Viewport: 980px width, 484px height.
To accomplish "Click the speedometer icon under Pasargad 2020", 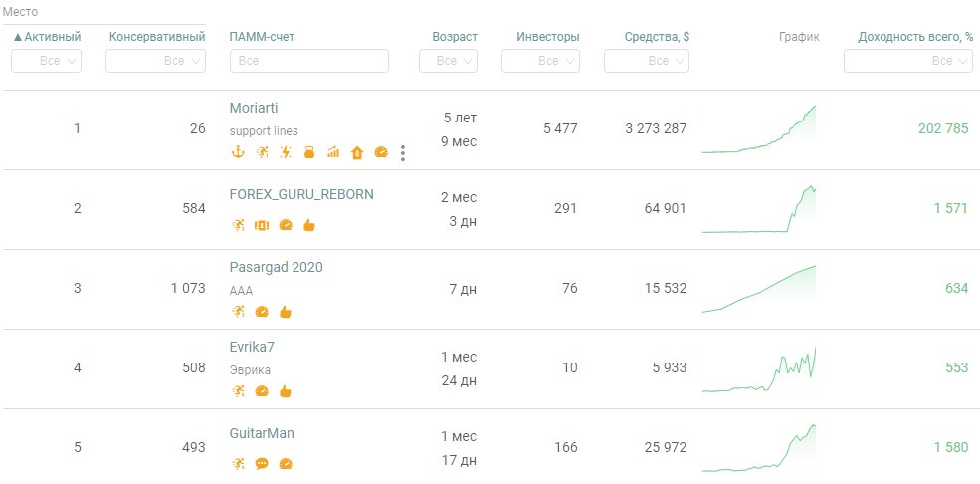I will tap(262, 311).
